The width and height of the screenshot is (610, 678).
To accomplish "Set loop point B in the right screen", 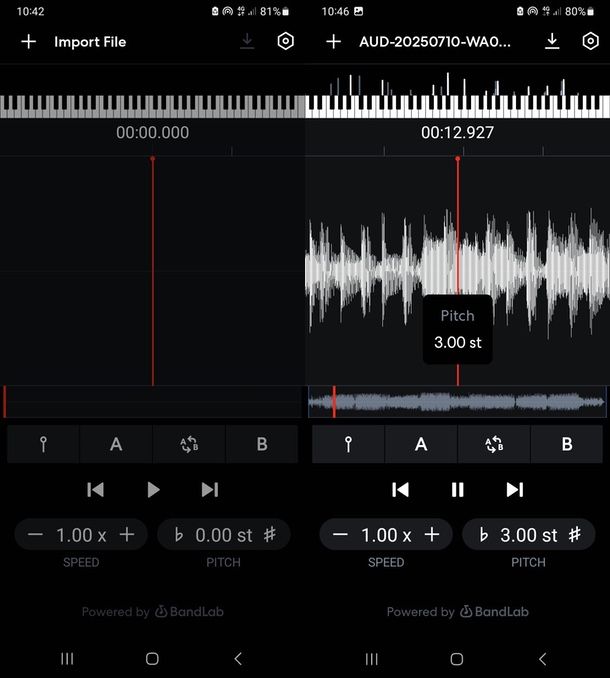I will (x=567, y=444).
